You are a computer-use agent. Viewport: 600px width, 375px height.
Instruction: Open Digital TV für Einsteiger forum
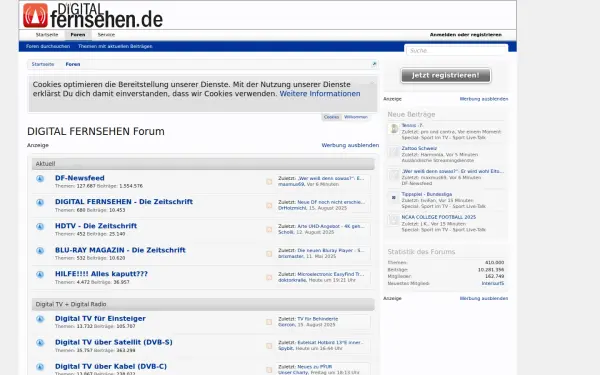tap(100, 318)
